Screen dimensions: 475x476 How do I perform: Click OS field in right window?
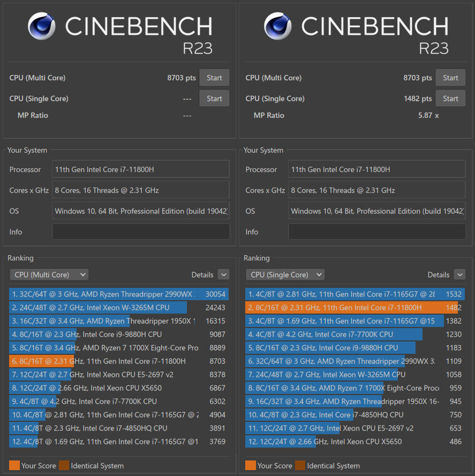tap(376, 211)
